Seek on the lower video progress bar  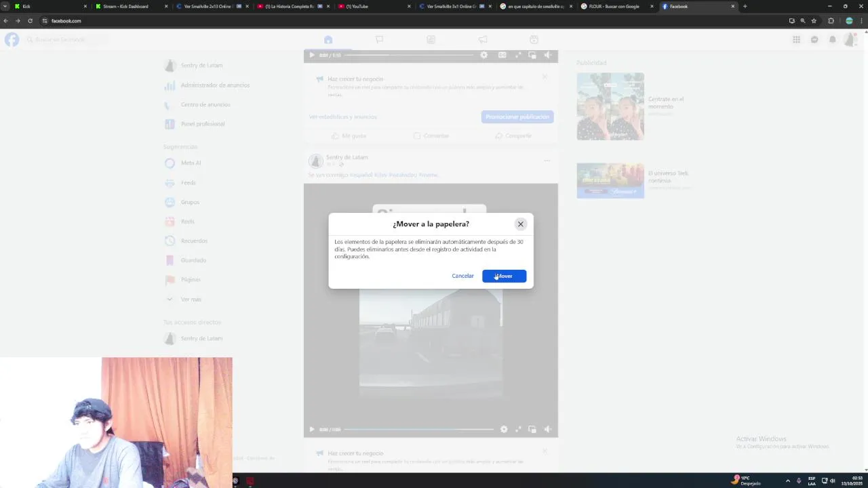pos(420,429)
